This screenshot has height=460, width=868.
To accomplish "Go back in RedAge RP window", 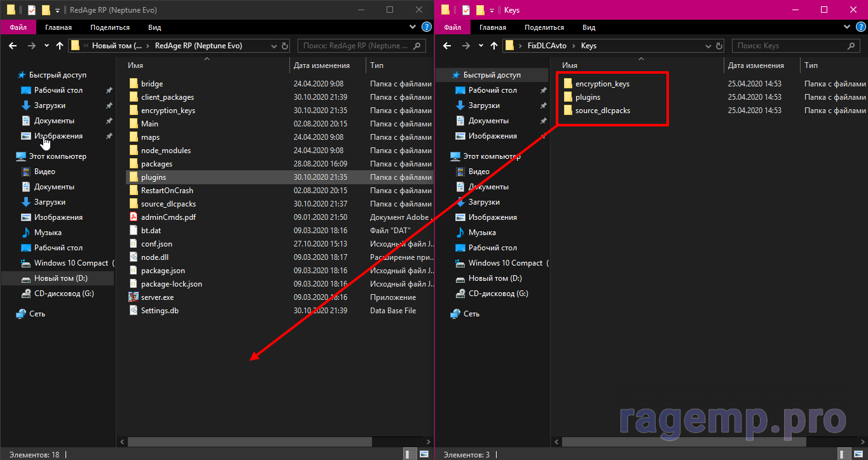I will click(12, 46).
